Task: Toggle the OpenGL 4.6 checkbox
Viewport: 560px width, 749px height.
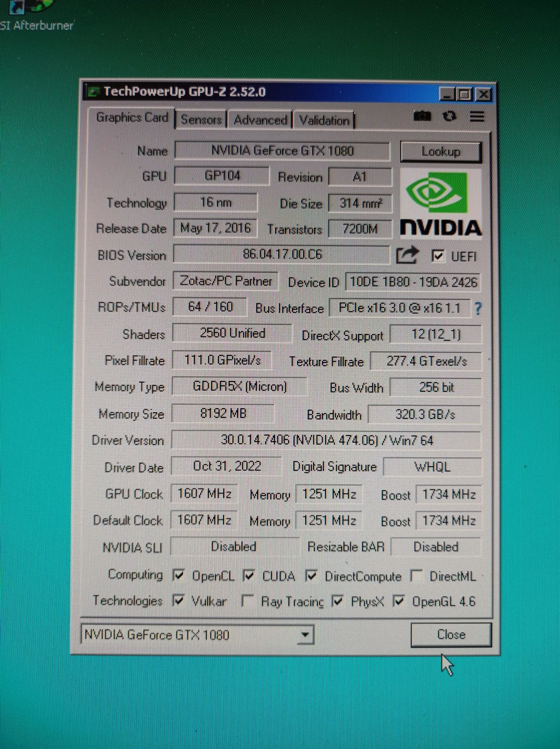Action: click(399, 601)
